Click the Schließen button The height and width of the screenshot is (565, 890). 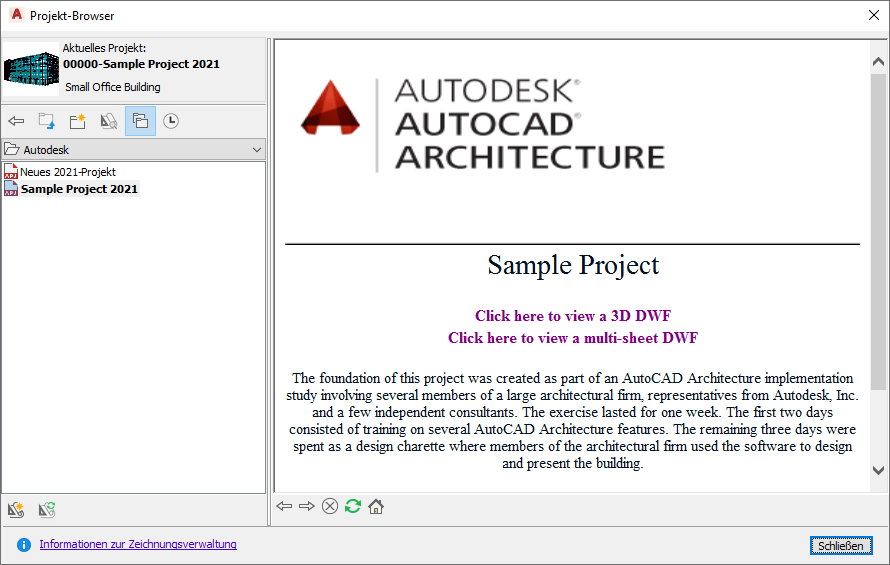click(x=841, y=546)
